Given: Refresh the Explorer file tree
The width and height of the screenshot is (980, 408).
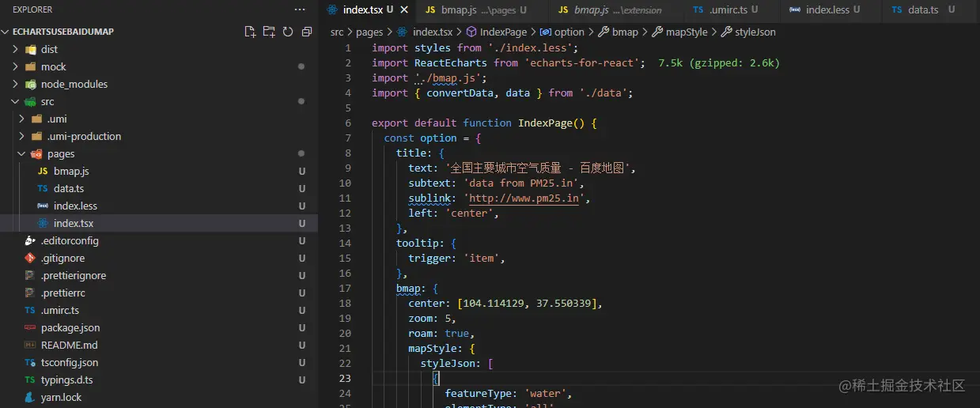Looking at the screenshot, I should 287,32.
